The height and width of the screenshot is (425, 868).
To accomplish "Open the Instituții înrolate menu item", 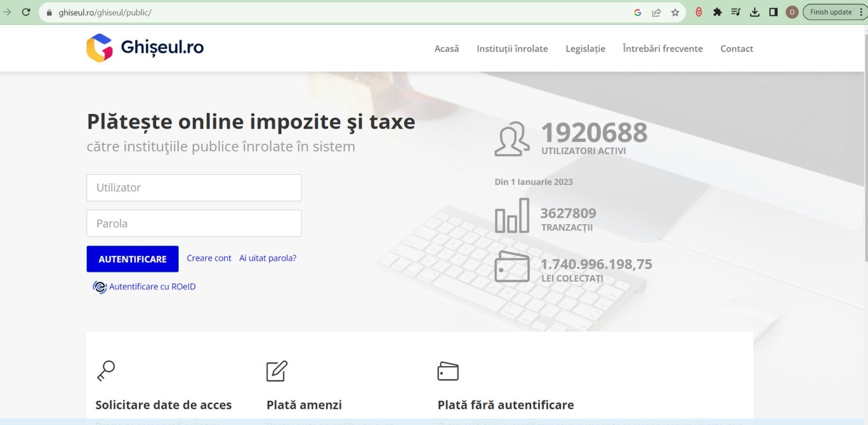I will [x=512, y=49].
